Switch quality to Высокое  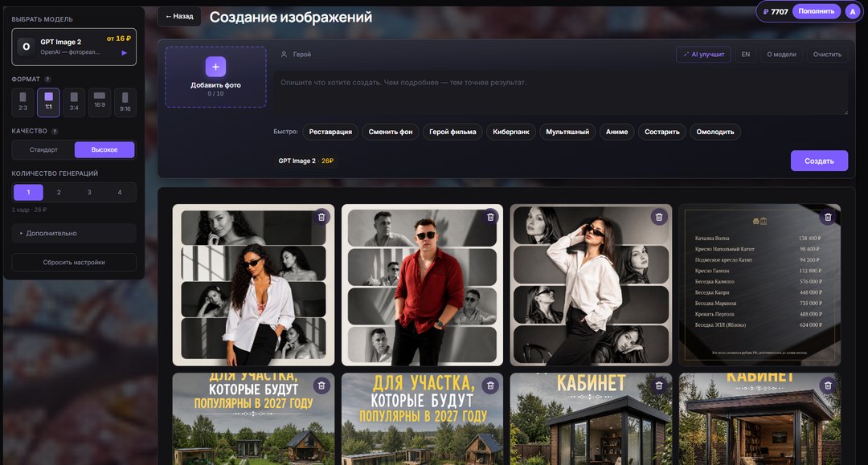pos(104,150)
